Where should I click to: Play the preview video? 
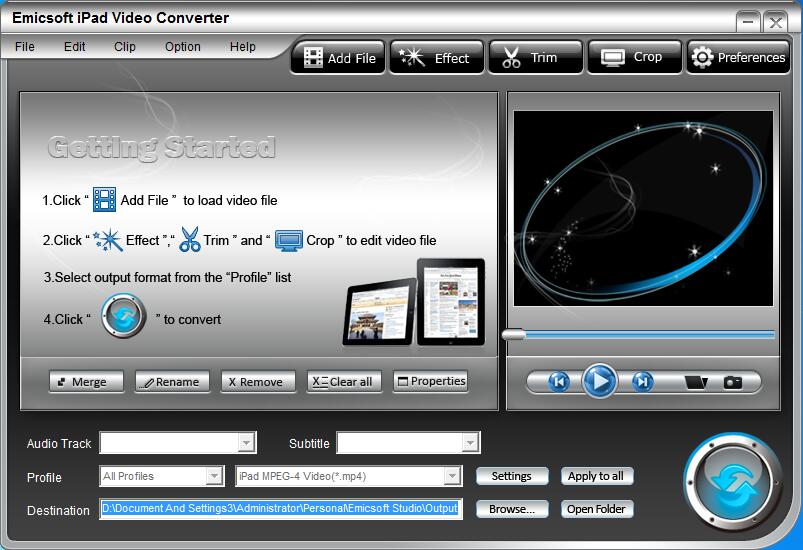599,381
